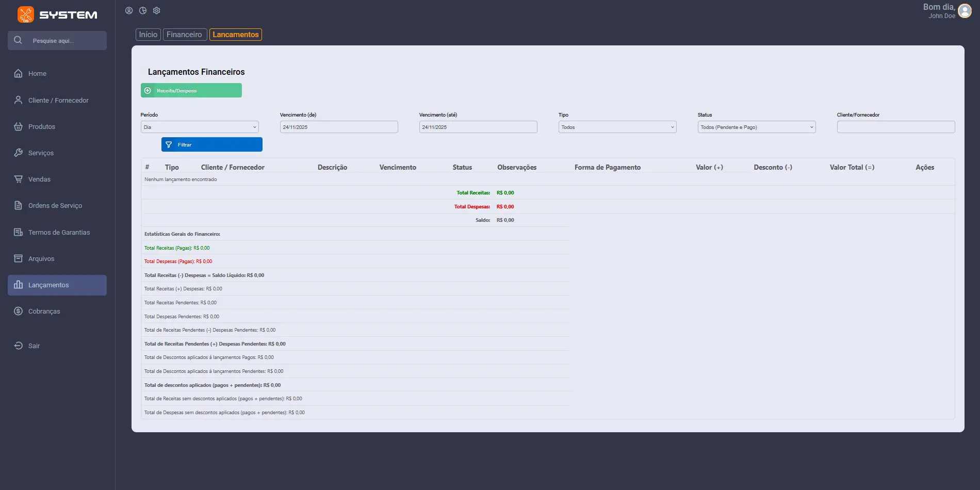Click the Serviços wrench icon
Viewport: 980px width, 490px height.
click(x=18, y=153)
